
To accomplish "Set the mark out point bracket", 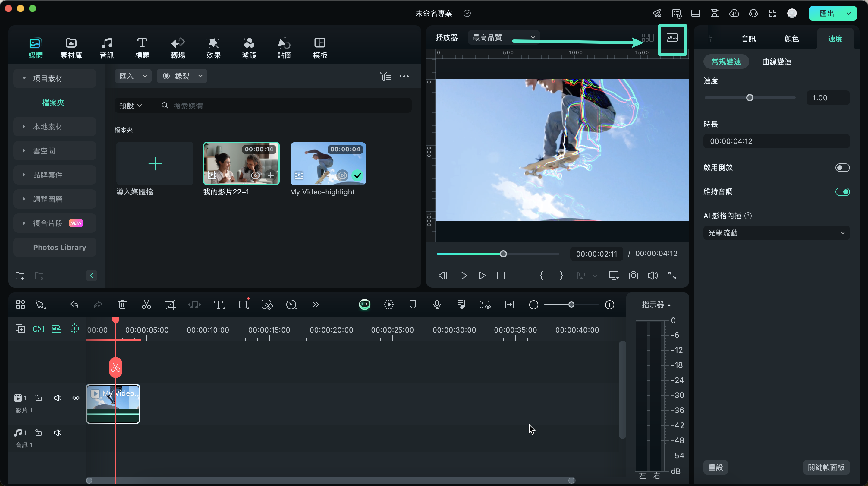I will pyautogui.click(x=561, y=275).
